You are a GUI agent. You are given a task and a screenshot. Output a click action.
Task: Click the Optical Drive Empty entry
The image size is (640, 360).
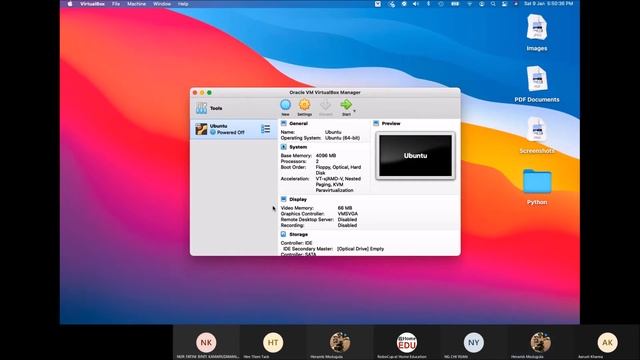(360, 249)
